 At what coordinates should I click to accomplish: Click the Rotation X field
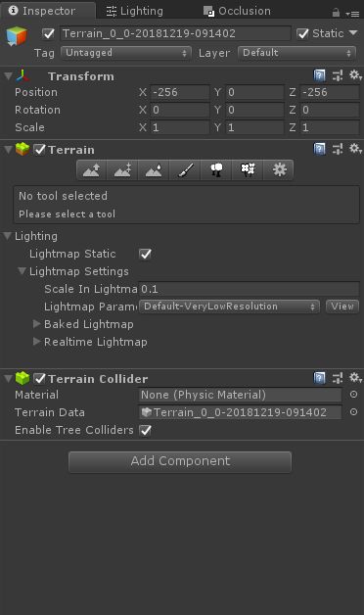click(x=180, y=110)
